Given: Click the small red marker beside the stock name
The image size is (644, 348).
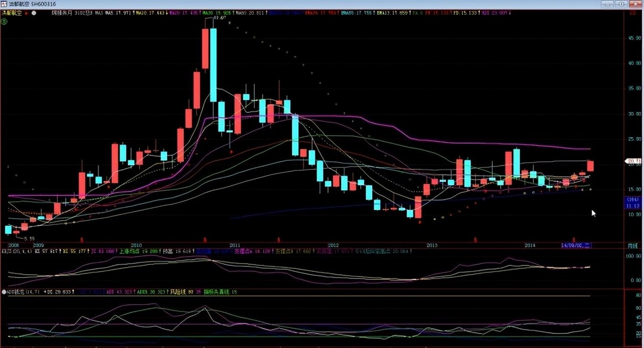Looking at the screenshot, I should click(26, 13).
